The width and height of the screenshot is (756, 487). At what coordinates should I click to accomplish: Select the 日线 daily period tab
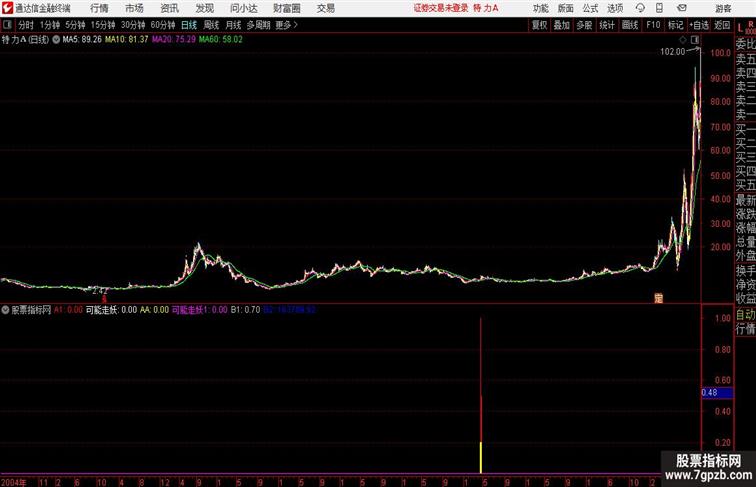tap(189, 25)
